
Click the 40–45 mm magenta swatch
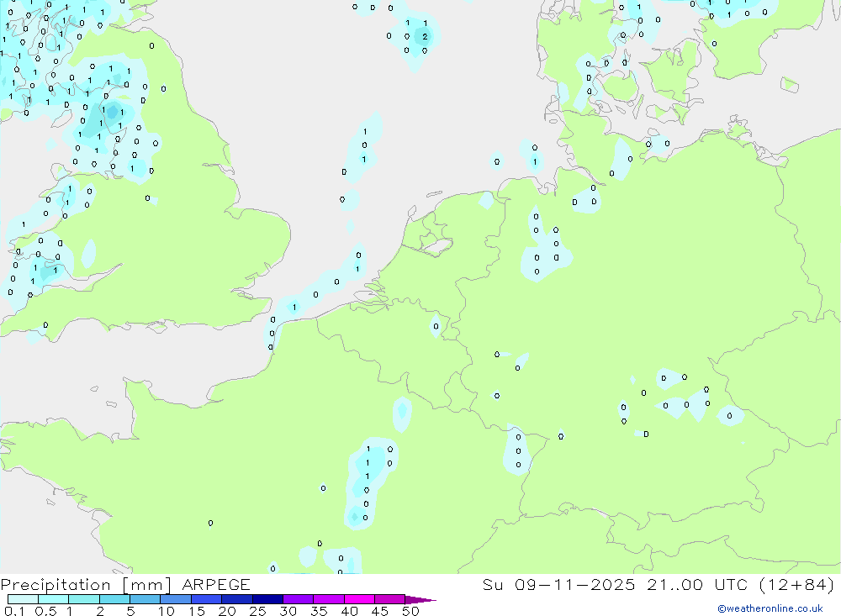click(x=359, y=599)
